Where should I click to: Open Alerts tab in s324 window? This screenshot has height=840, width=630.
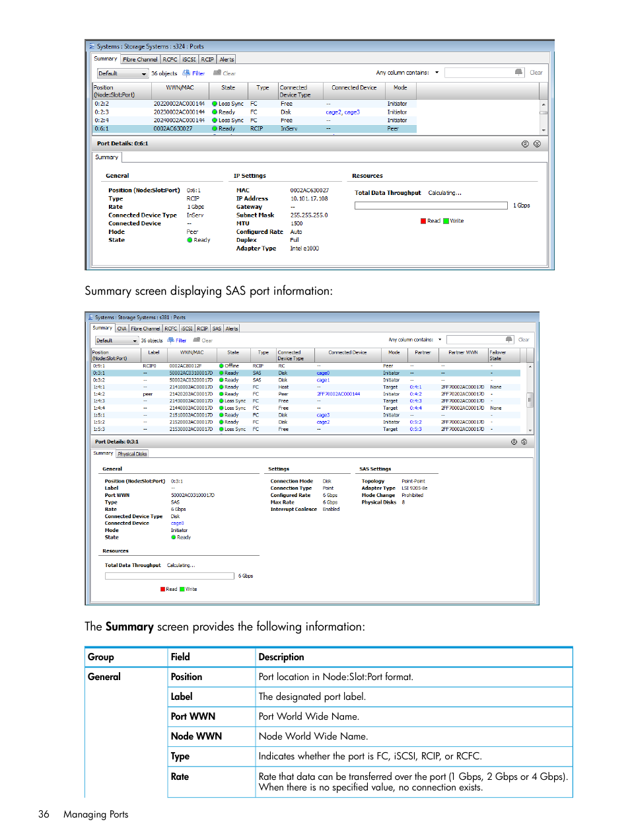point(227,59)
